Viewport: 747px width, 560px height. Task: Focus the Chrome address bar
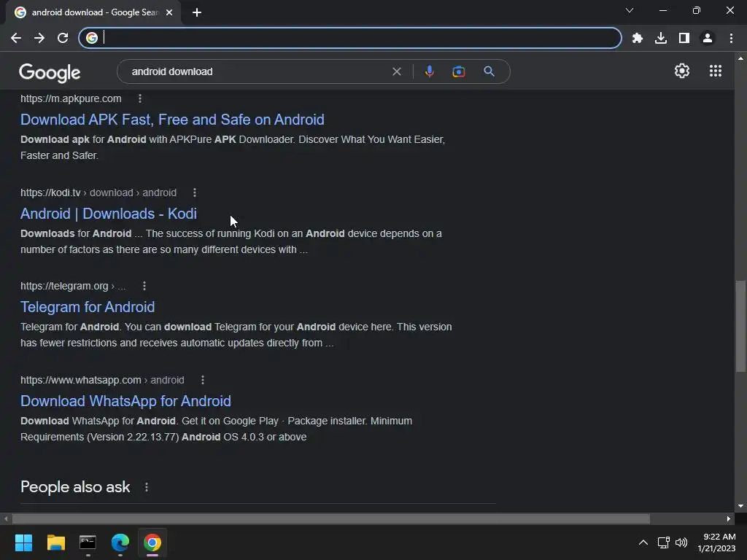350,38
